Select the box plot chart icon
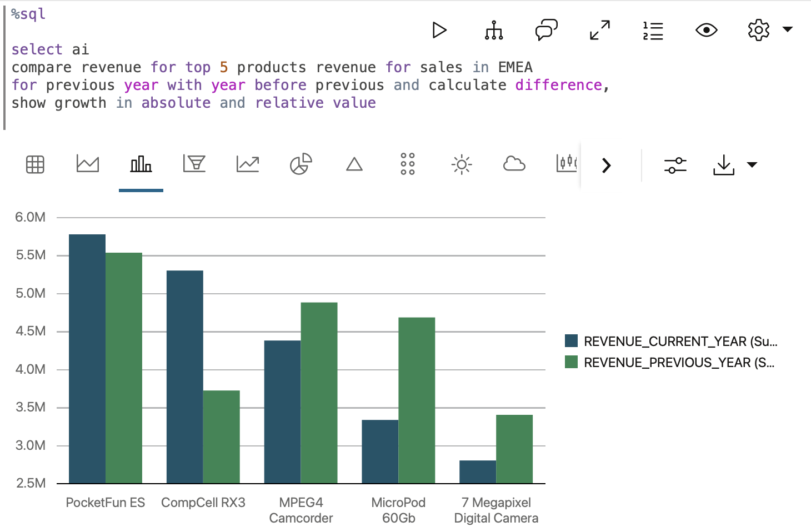The height and width of the screenshot is (532, 811). 567,163
